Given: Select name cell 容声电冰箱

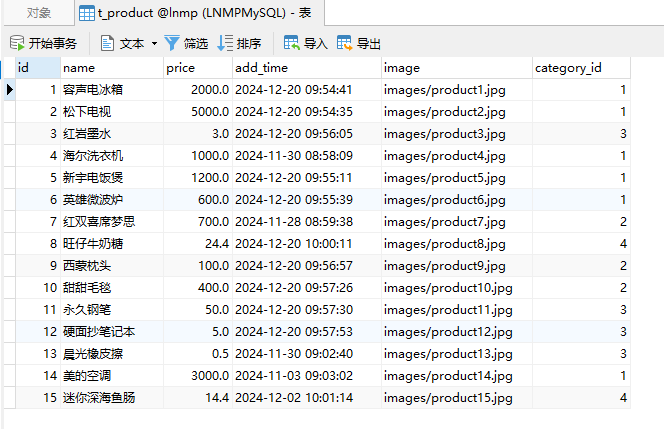Looking at the screenshot, I should (112, 90).
